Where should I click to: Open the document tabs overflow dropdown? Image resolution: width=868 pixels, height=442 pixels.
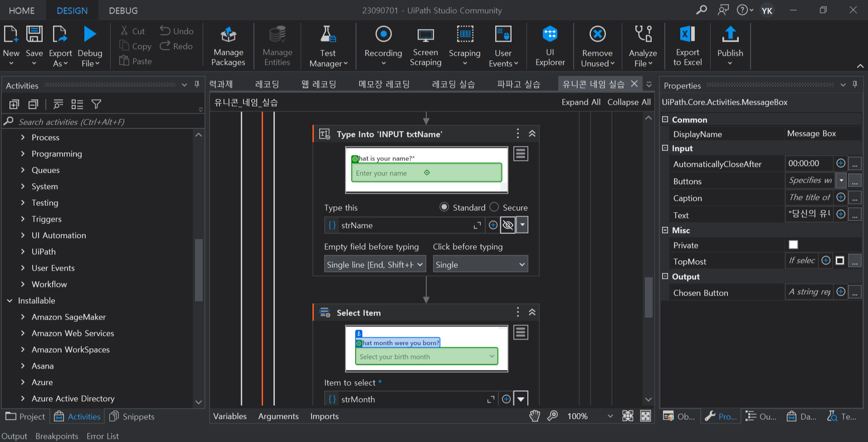pos(649,84)
